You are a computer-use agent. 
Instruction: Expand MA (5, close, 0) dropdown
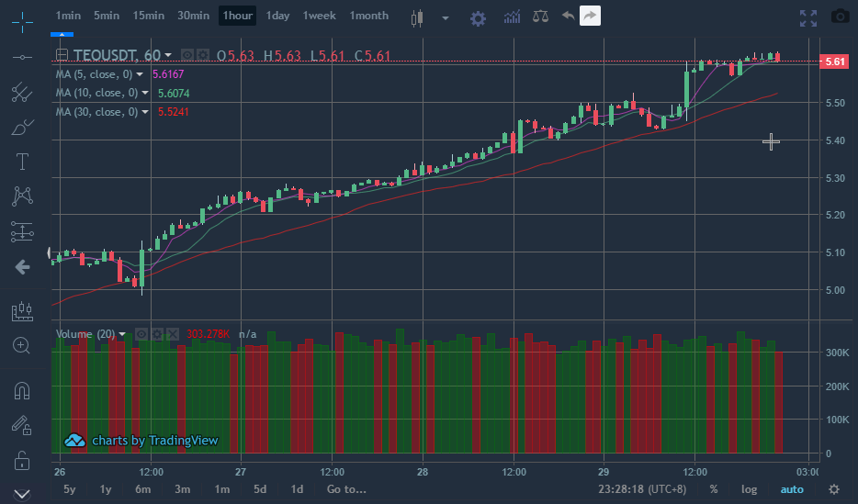pyautogui.click(x=140, y=74)
